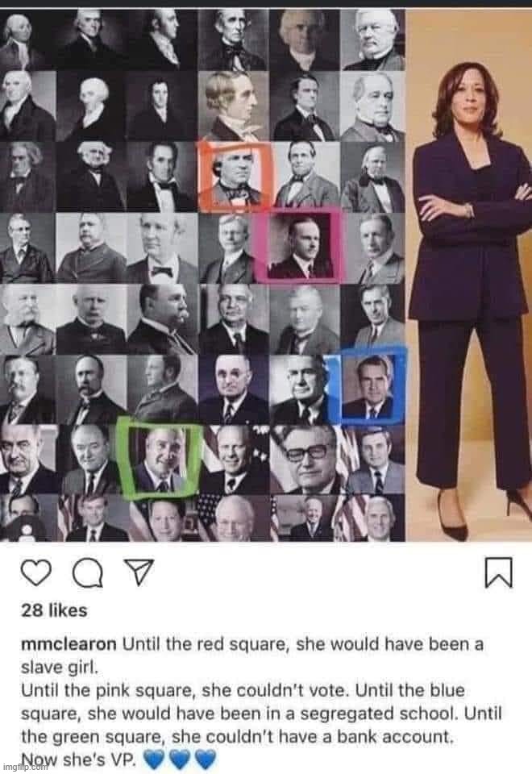
Task: Save the post with the bookmark icon
Action: [498, 573]
